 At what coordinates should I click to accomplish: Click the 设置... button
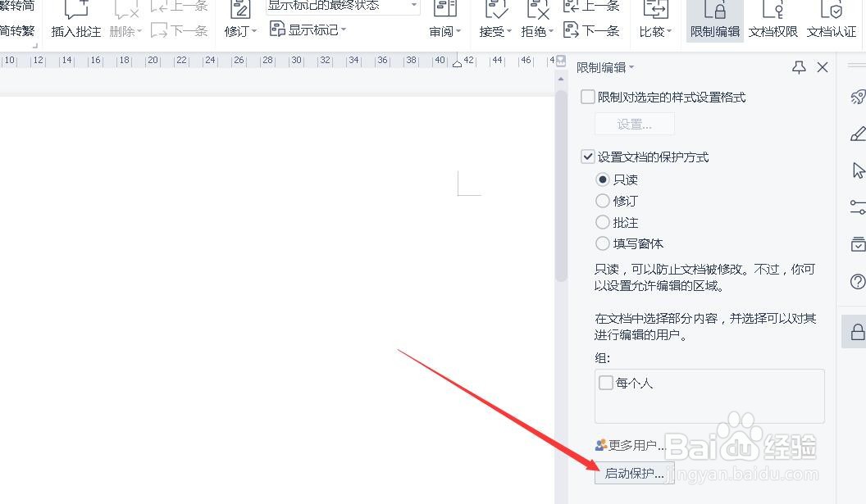(635, 125)
